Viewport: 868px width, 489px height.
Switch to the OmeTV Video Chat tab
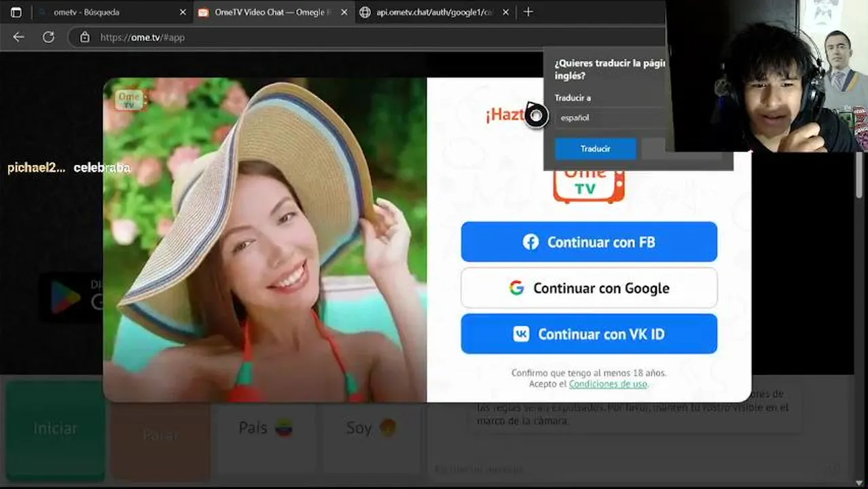click(274, 12)
